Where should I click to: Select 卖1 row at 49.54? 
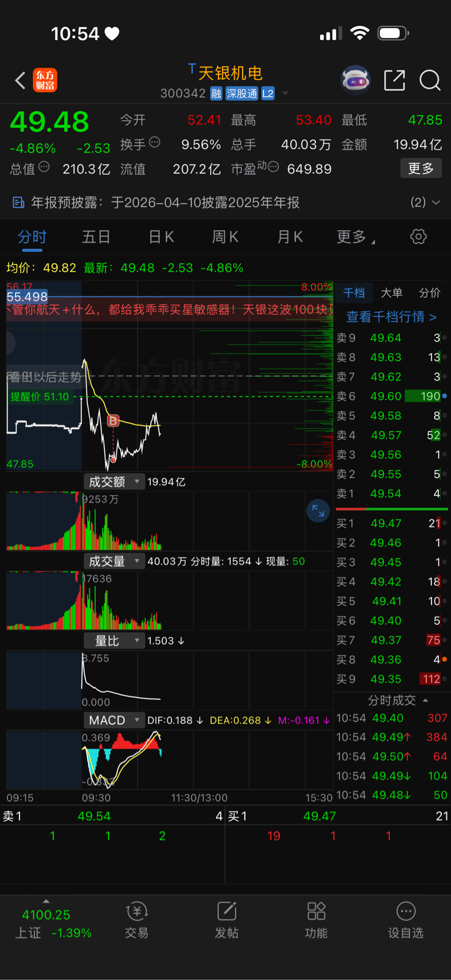391,494
